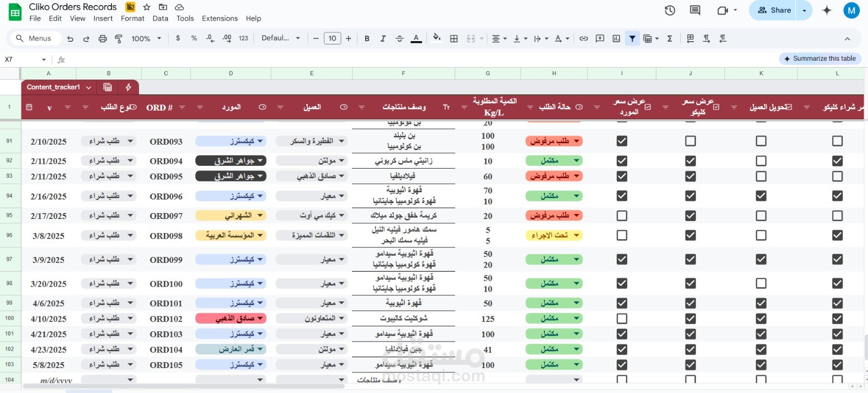Open the borders tool icon
The height and width of the screenshot is (393, 868).
454,38
